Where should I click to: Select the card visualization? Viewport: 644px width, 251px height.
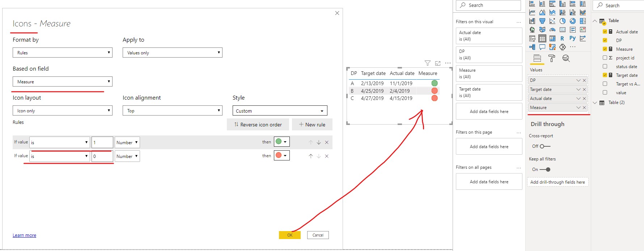point(563,30)
